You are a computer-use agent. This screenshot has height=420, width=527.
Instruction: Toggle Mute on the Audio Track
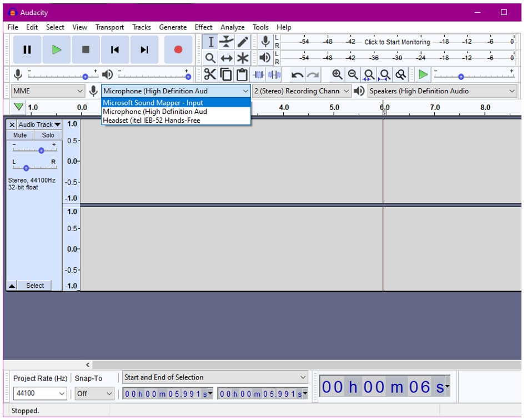pyautogui.click(x=20, y=135)
